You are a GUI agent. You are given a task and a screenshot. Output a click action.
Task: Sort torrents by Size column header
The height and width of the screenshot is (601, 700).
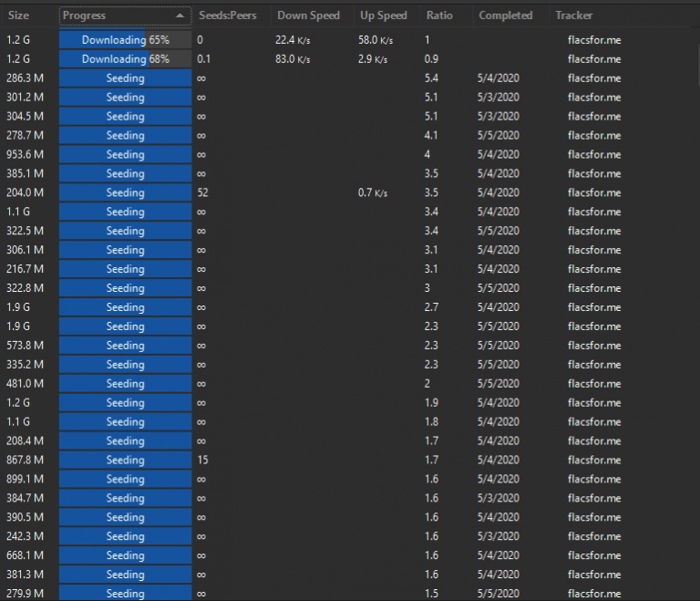(x=19, y=16)
